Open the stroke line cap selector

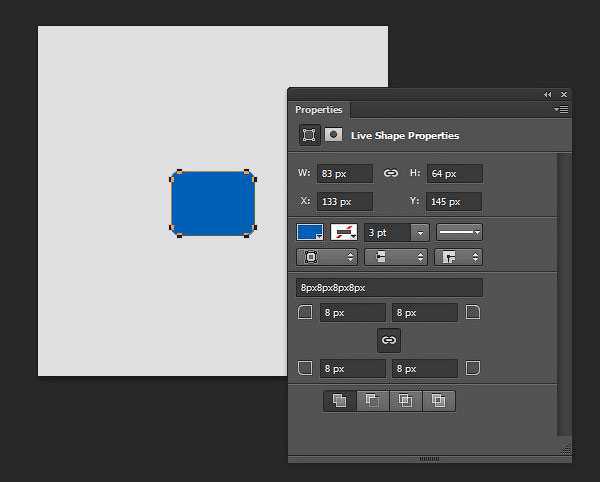click(x=396, y=257)
